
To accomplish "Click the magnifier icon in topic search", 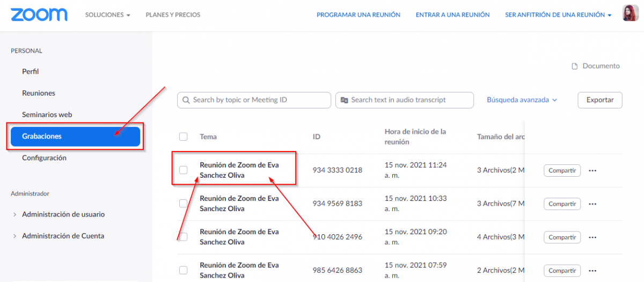I will click(186, 100).
